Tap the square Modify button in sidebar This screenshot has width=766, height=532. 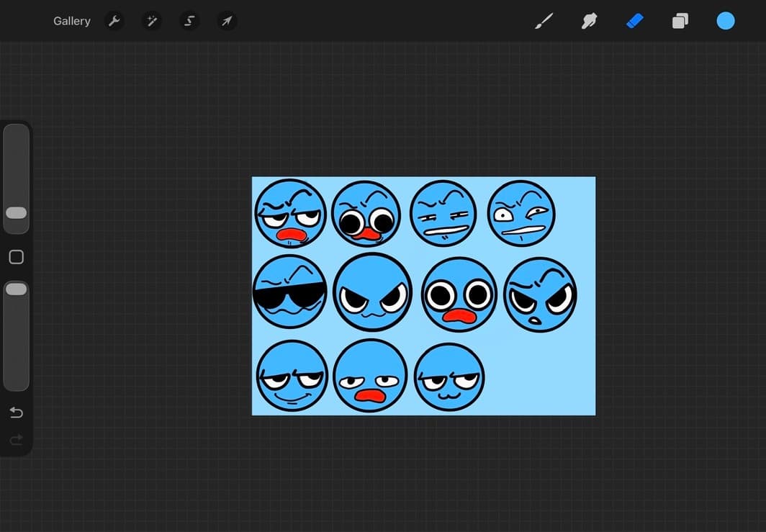tap(16, 257)
